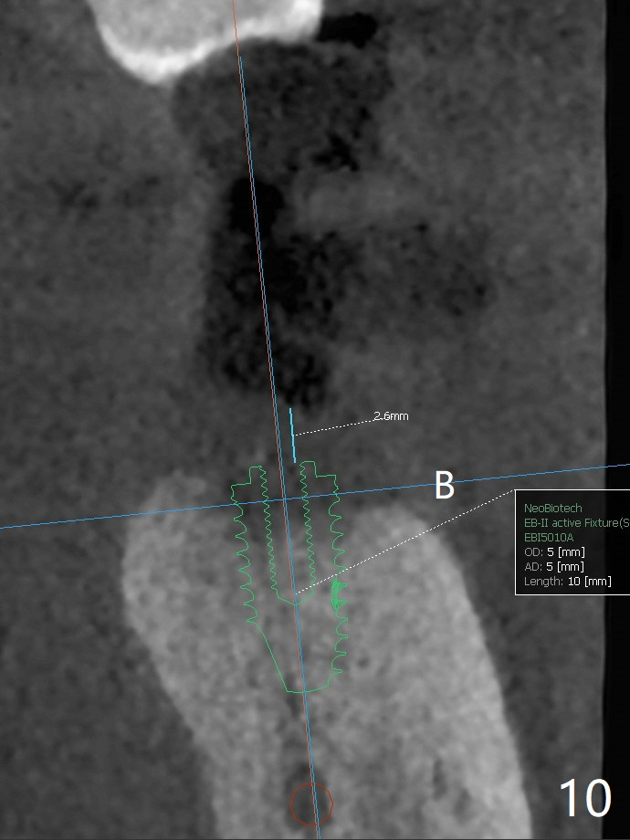
Task: Click the black strip along the right edge
Action: 618,274
